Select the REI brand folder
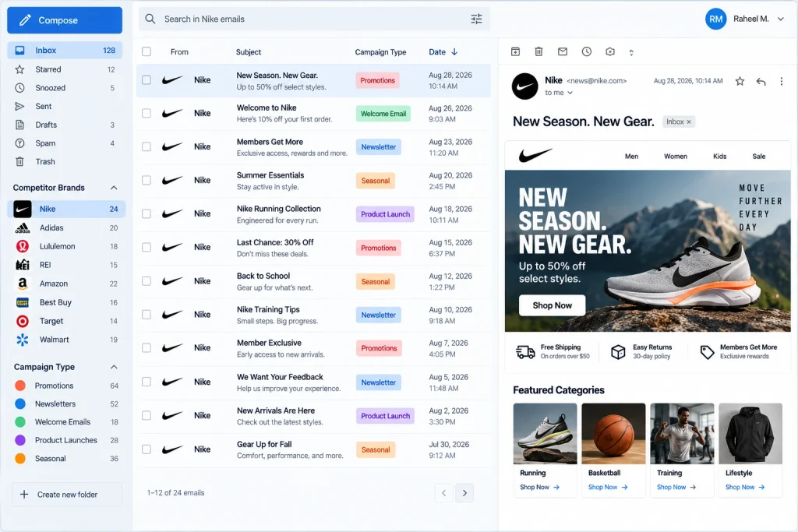This screenshot has height=532, width=798. click(66, 265)
